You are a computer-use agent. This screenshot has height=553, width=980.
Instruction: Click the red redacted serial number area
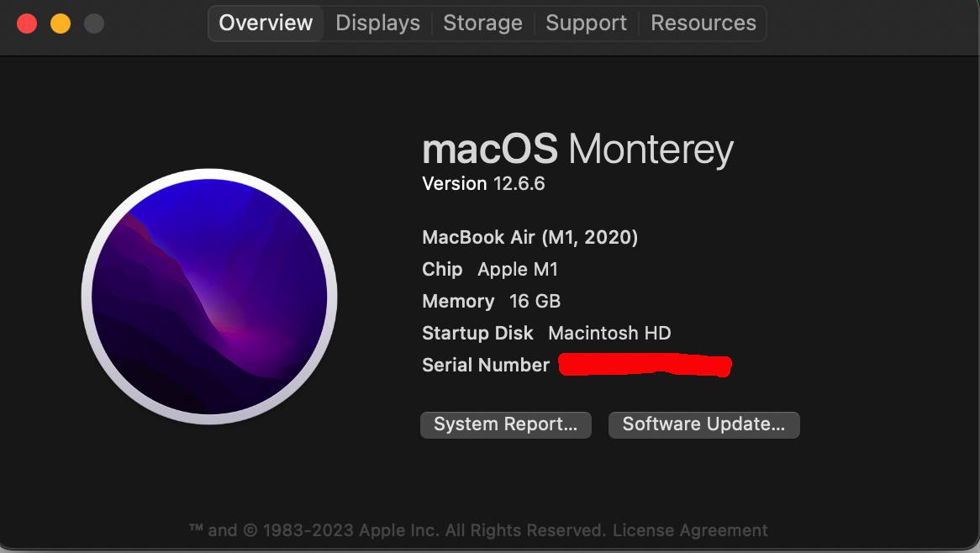(x=645, y=364)
